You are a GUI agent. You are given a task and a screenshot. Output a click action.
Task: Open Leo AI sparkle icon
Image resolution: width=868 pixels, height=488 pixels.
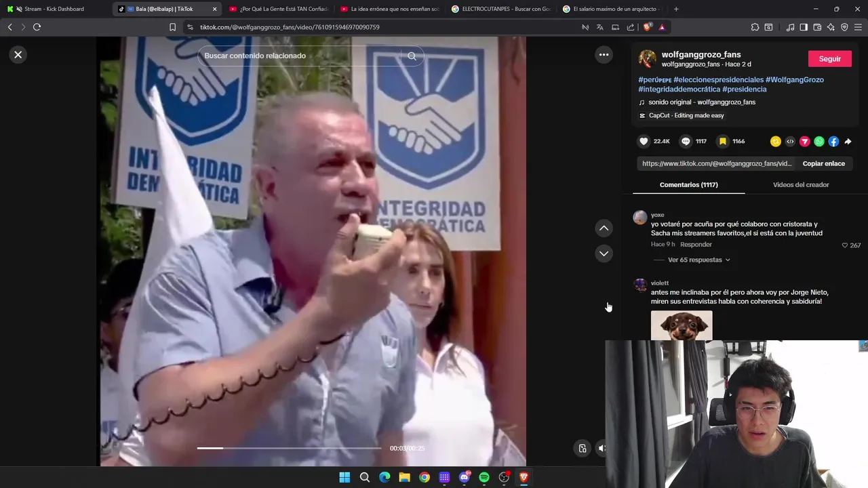click(x=831, y=27)
